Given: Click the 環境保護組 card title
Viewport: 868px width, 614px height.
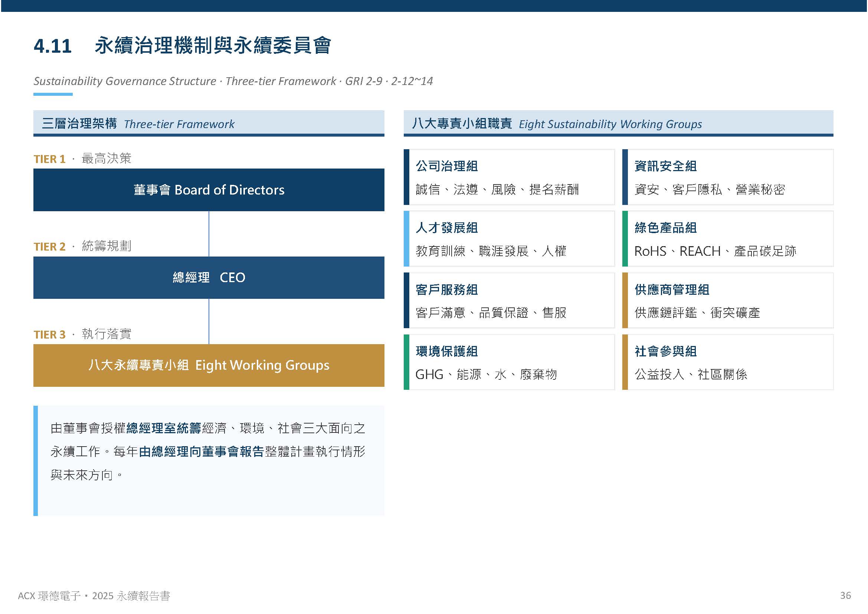Looking at the screenshot, I should coord(446,351).
